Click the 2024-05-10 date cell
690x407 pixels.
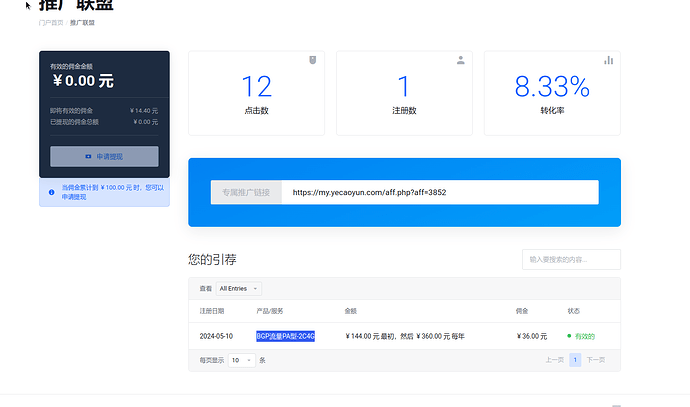216,336
